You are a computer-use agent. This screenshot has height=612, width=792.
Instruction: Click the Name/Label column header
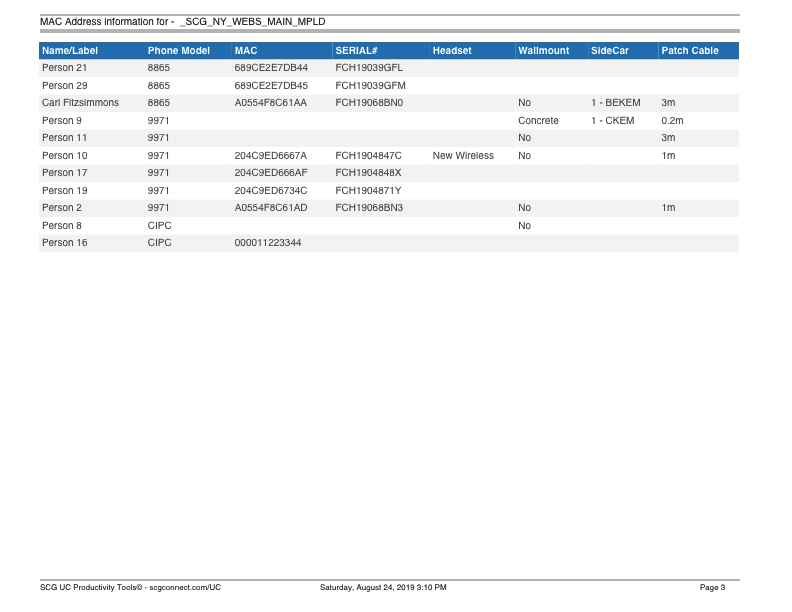coord(70,50)
